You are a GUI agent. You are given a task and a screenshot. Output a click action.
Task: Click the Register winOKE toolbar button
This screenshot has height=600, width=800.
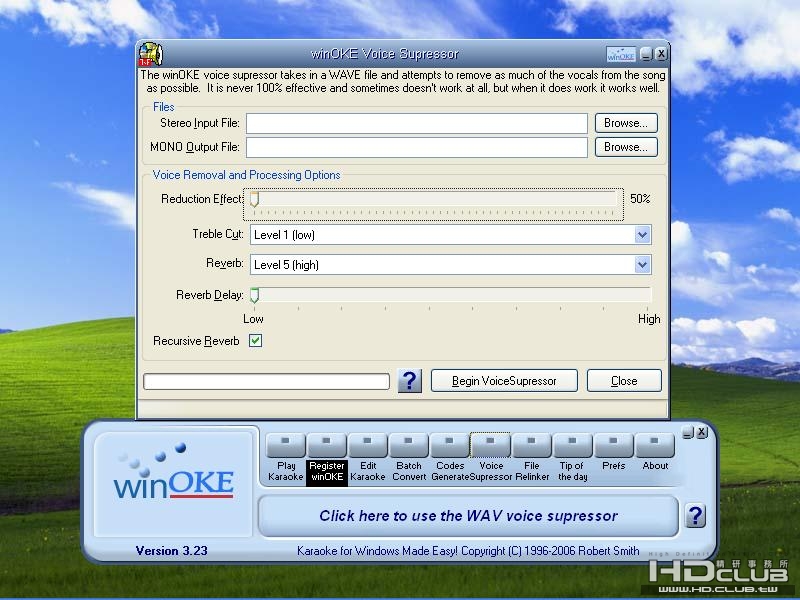click(327, 445)
